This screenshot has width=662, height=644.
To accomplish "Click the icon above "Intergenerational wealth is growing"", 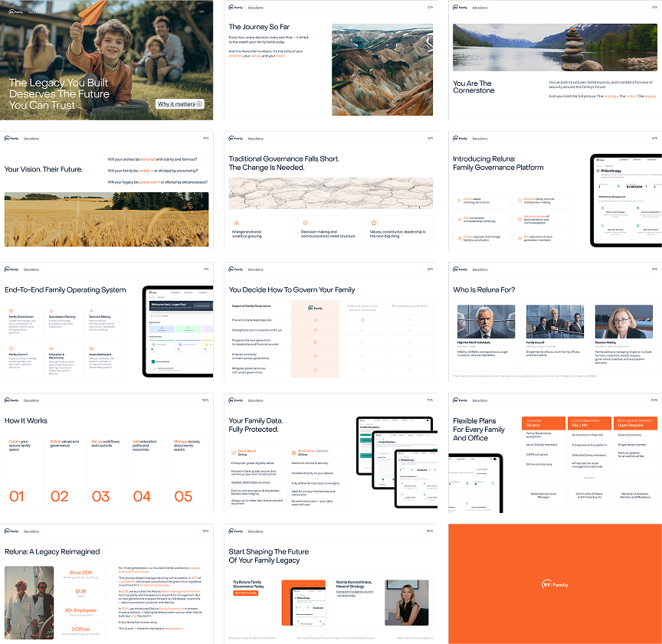I will pos(236,223).
